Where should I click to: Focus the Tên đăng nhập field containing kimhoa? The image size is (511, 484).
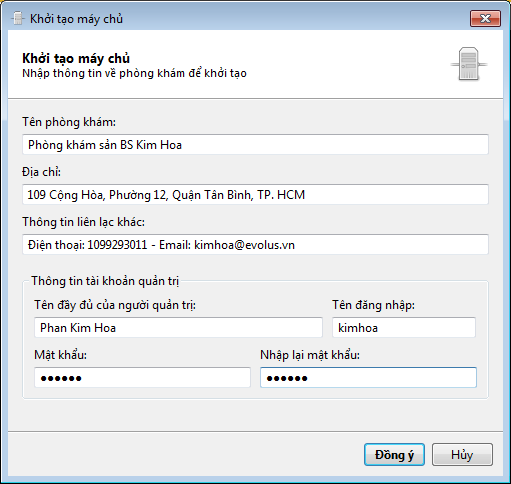click(x=404, y=328)
